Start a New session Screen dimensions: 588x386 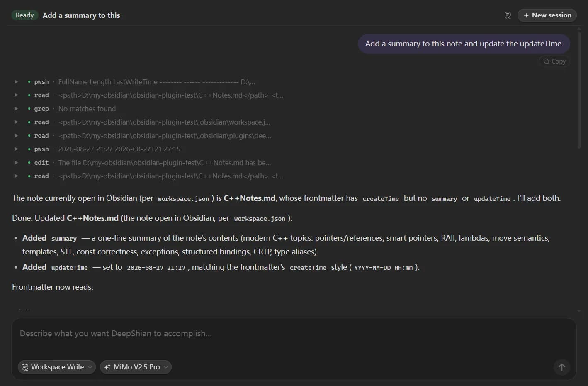pos(547,15)
